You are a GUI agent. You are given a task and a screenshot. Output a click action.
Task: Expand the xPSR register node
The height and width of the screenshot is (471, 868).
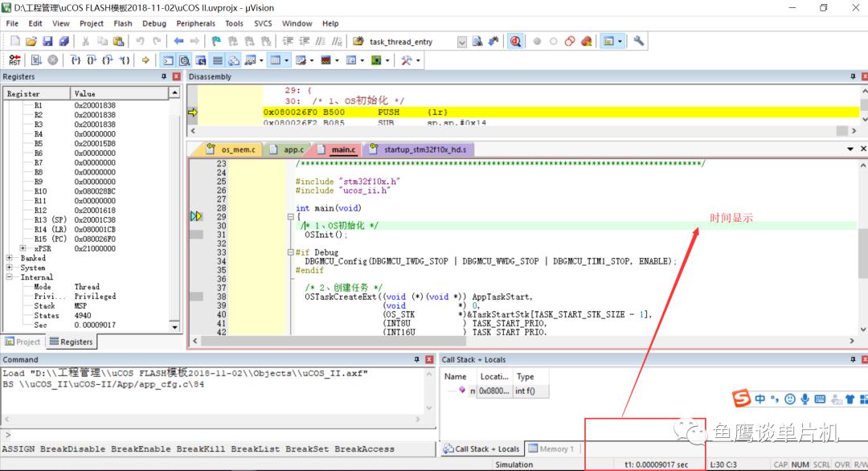(x=23, y=248)
